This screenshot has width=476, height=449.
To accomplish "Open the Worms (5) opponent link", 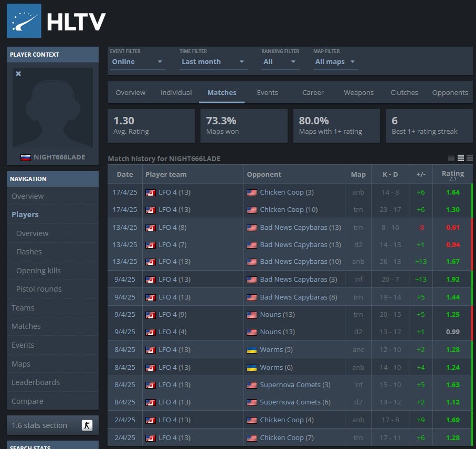I will point(276,350).
